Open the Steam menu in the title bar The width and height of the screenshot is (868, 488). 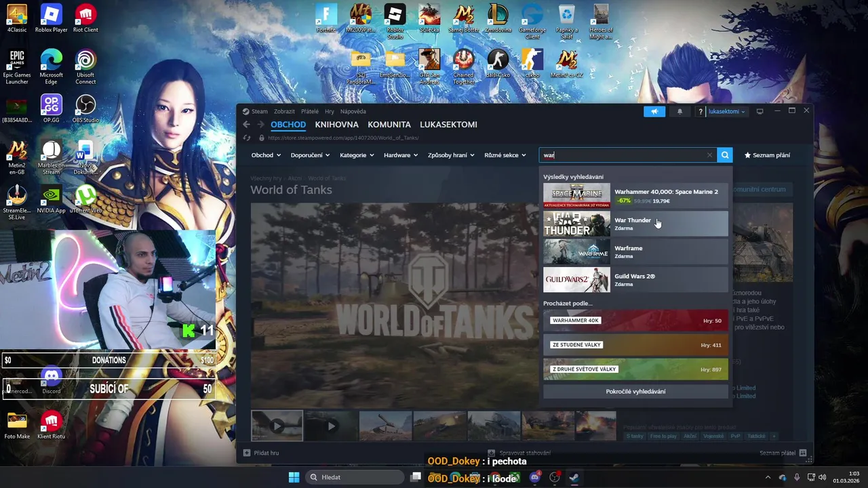pos(256,111)
